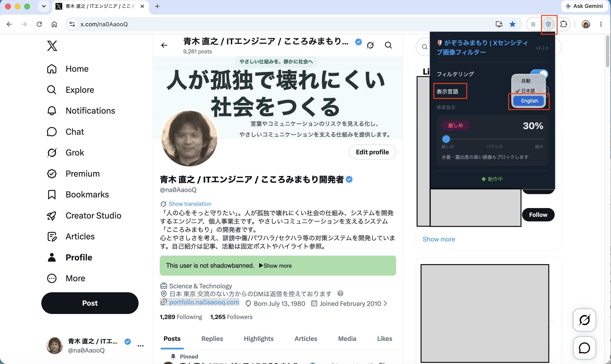Open the browser Extensions puzzle icon

(x=564, y=24)
